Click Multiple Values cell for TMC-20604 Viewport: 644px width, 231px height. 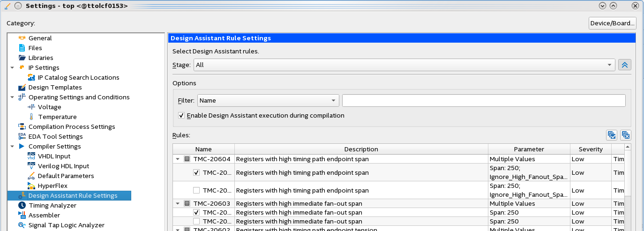(529, 159)
